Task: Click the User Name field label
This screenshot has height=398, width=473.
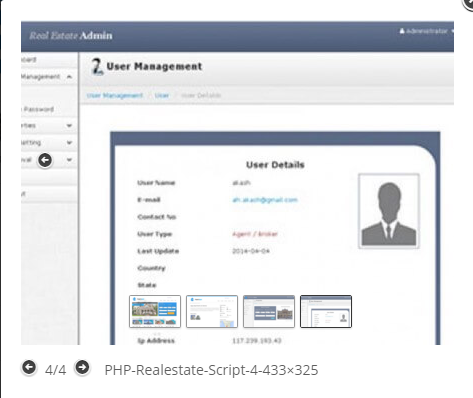Action: (x=156, y=183)
